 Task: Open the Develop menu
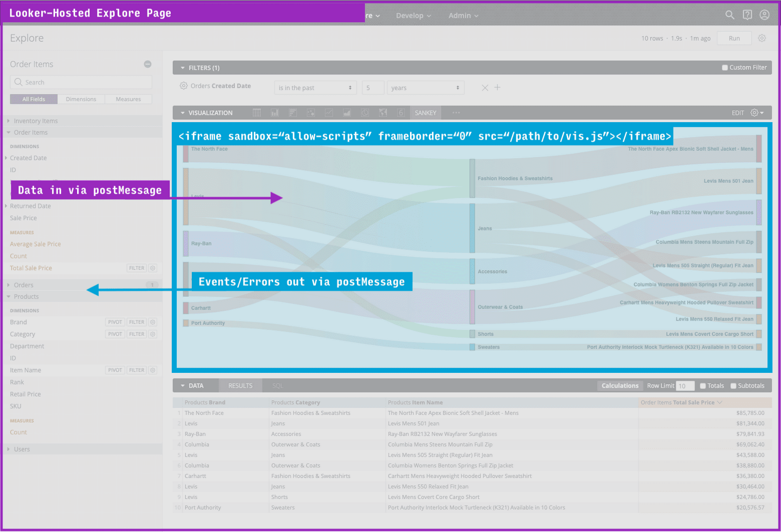click(413, 16)
